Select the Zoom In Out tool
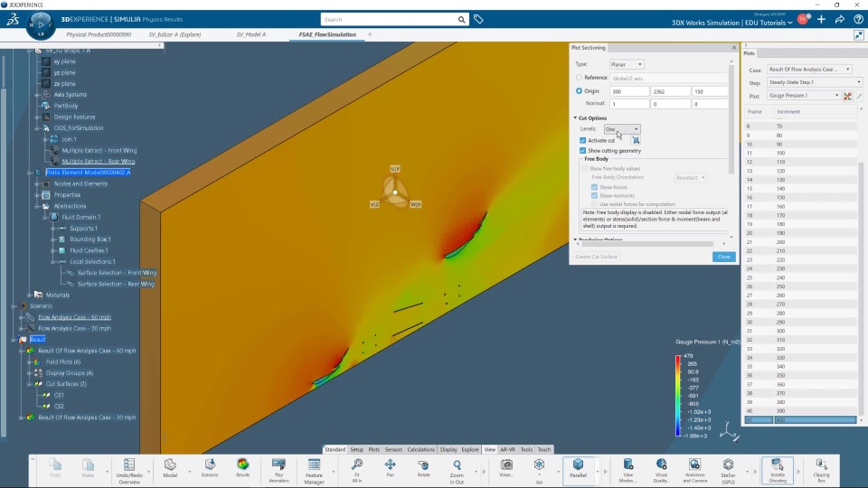868x488 pixels. [457, 471]
